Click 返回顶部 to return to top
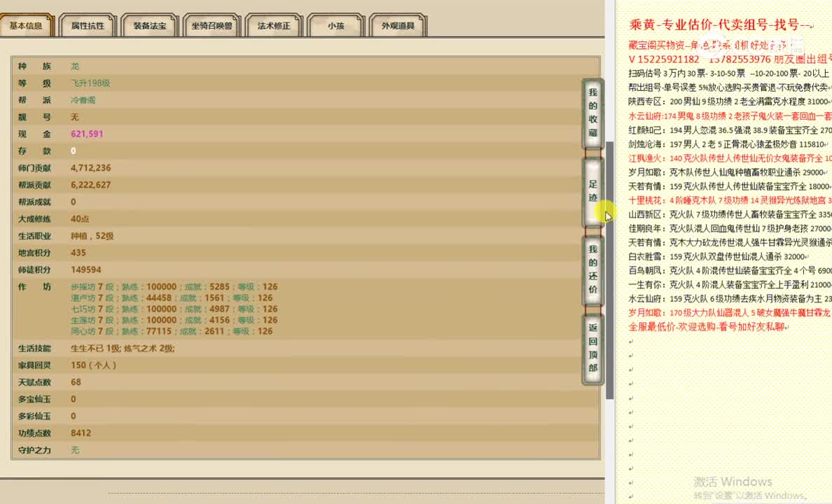Viewport: 832px width, 504px height. (592, 348)
